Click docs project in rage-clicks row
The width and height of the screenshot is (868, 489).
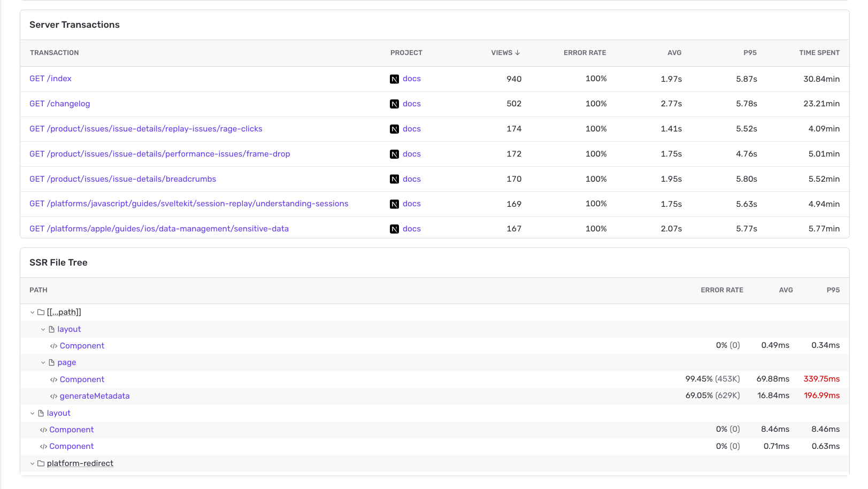tap(412, 129)
